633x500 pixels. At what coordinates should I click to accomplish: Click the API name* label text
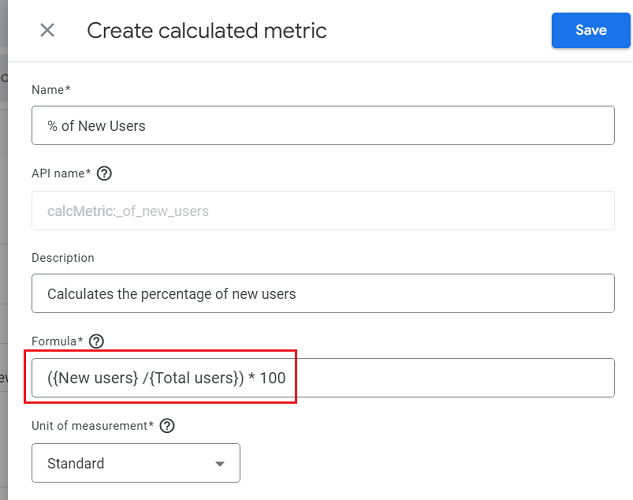(61, 174)
